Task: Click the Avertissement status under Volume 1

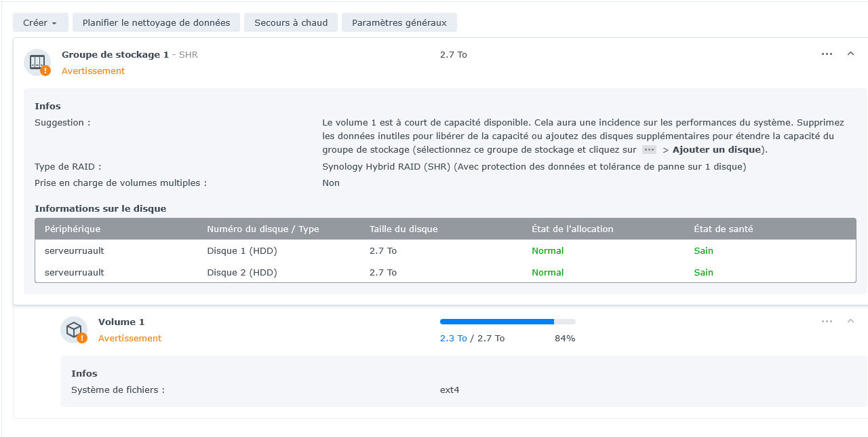Action: pyautogui.click(x=130, y=339)
